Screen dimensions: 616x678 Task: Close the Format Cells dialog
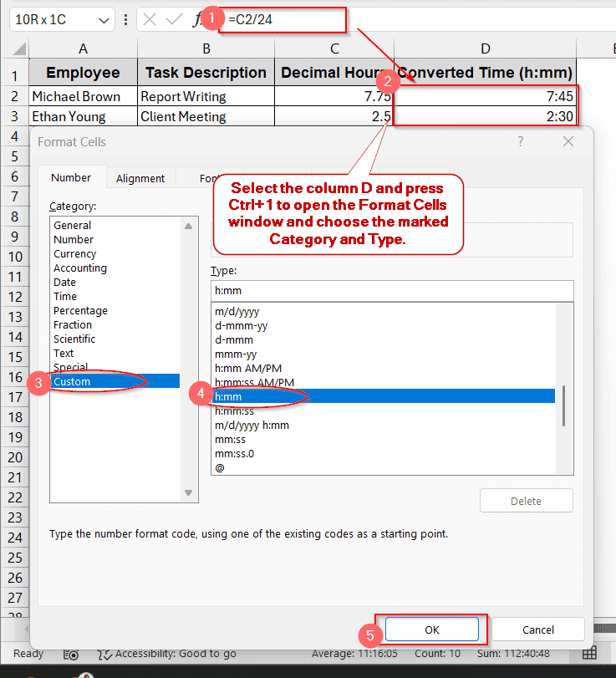(568, 141)
